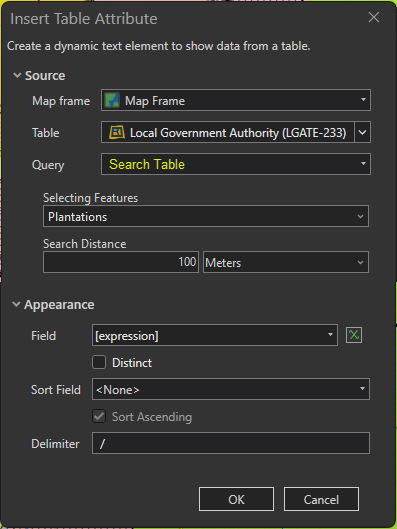397x529 pixels.
Task: Collapse the Appearance section
Action: (x=16, y=304)
